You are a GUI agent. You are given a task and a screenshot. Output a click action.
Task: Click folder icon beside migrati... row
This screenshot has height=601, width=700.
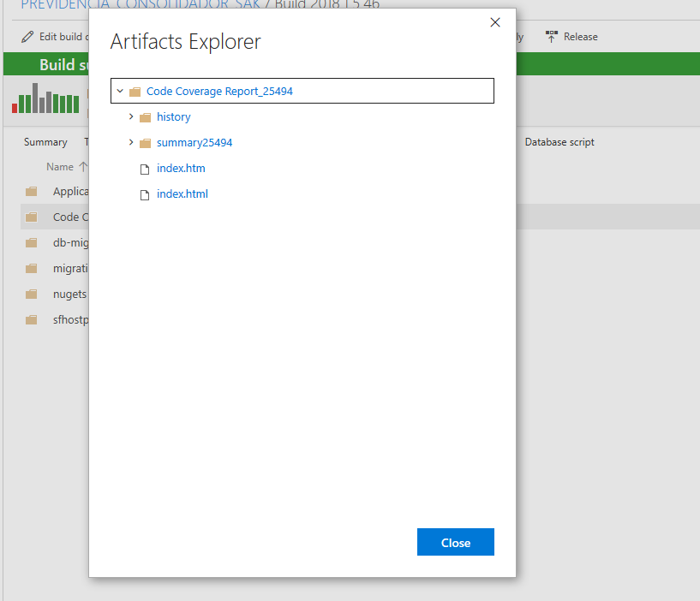pyautogui.click(x=31, y=269)
